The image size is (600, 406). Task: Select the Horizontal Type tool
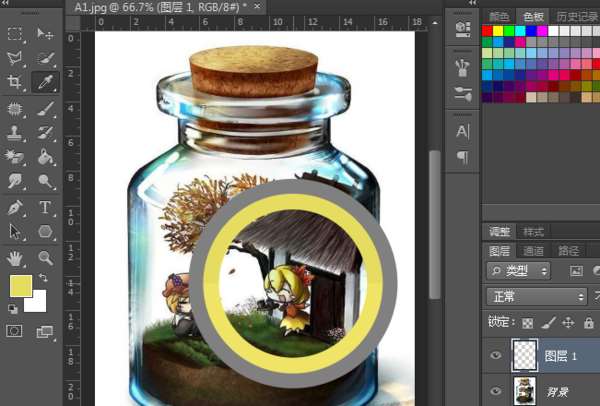point(45,208)
